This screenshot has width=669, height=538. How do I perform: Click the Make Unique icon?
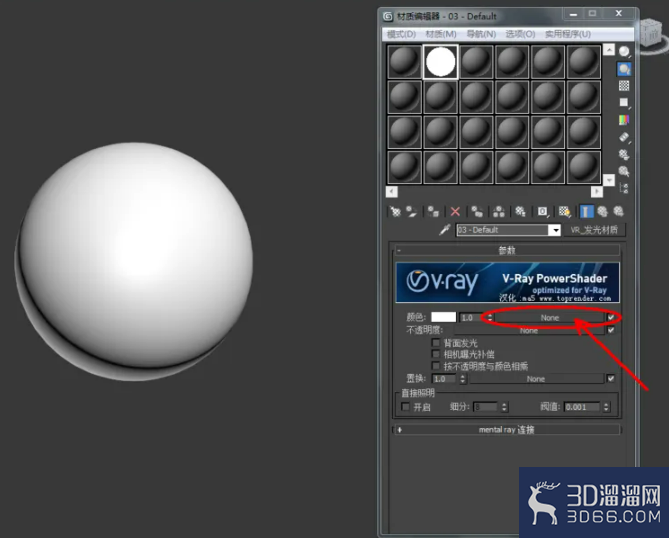point(498,212)
